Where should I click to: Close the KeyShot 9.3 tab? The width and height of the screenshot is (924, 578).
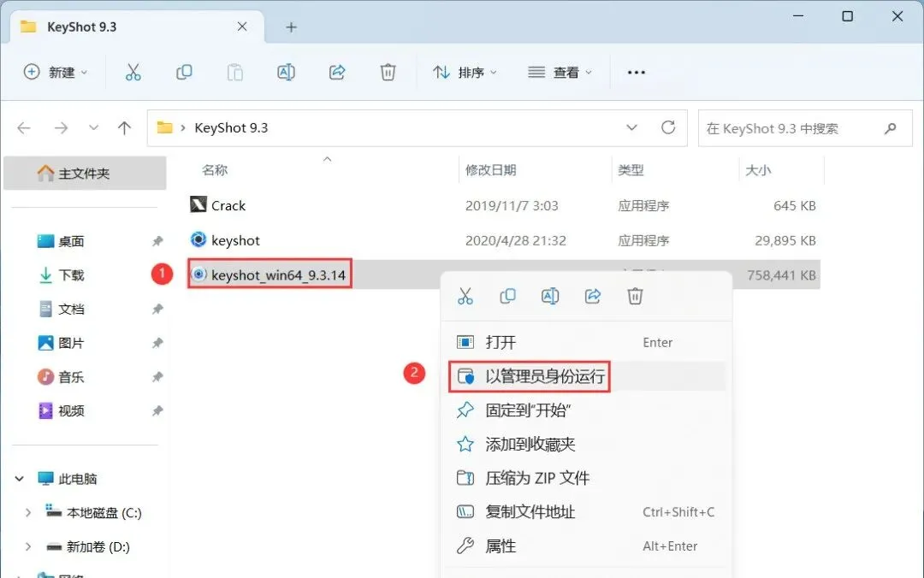tap(242, 27)
